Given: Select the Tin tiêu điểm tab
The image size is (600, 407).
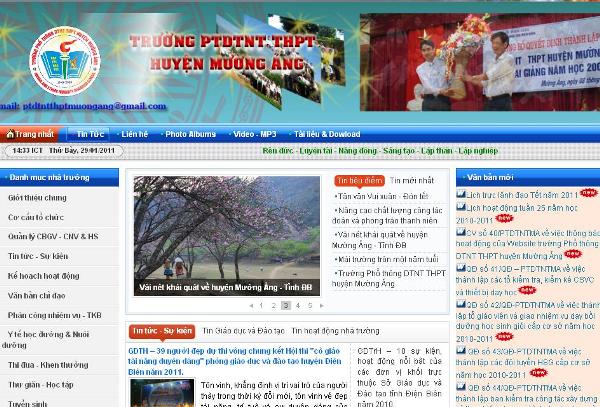Looking at the screenshot, I should coord(359,181).
